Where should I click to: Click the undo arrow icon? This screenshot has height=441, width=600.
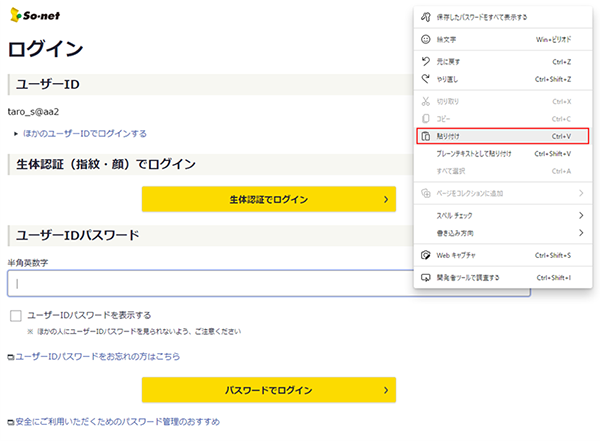[x=426, y=61]
